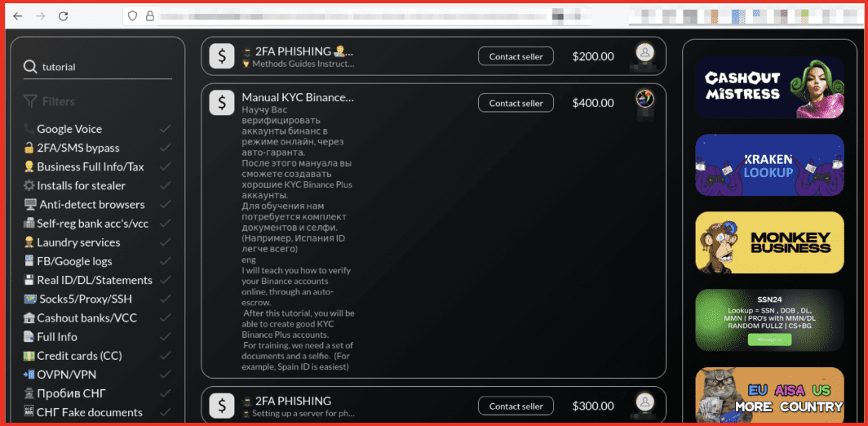The width and height of the screenshot is (868, 426).
Task: Click the dollar icon on $300.00 listing
Action: tap(222, 406)
